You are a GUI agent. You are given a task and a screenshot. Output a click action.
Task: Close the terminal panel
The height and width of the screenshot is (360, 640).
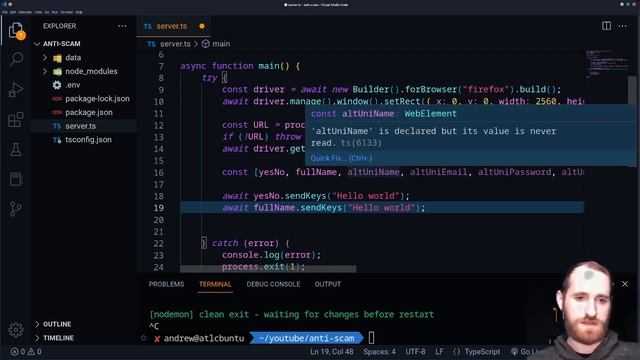pyautogui.click(x=625, y=284)
